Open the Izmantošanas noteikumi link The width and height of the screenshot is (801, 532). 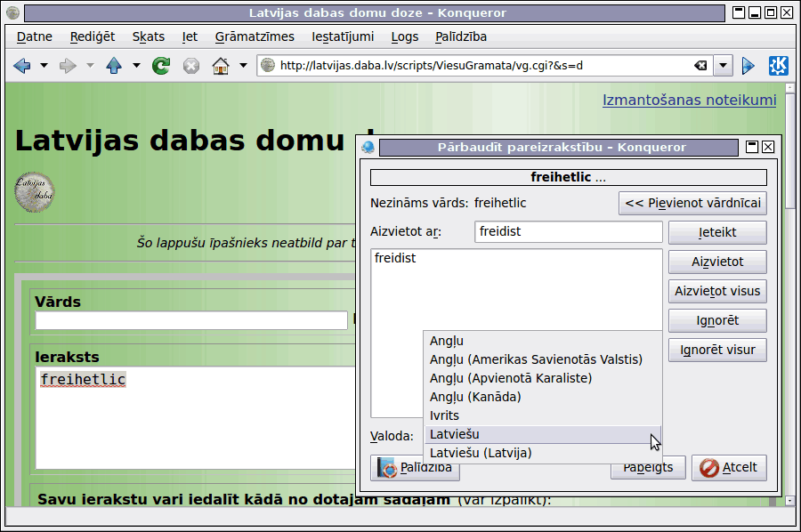(x=689, y=100)
